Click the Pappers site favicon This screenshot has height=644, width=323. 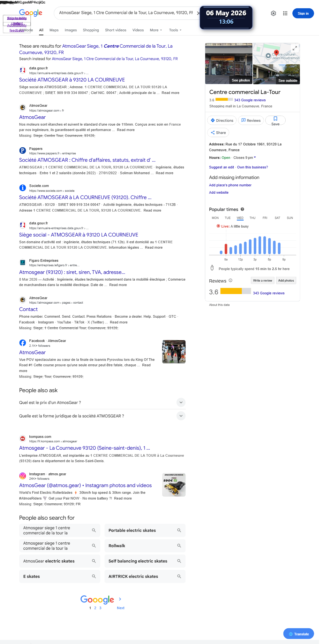click(x=23, y=151)
